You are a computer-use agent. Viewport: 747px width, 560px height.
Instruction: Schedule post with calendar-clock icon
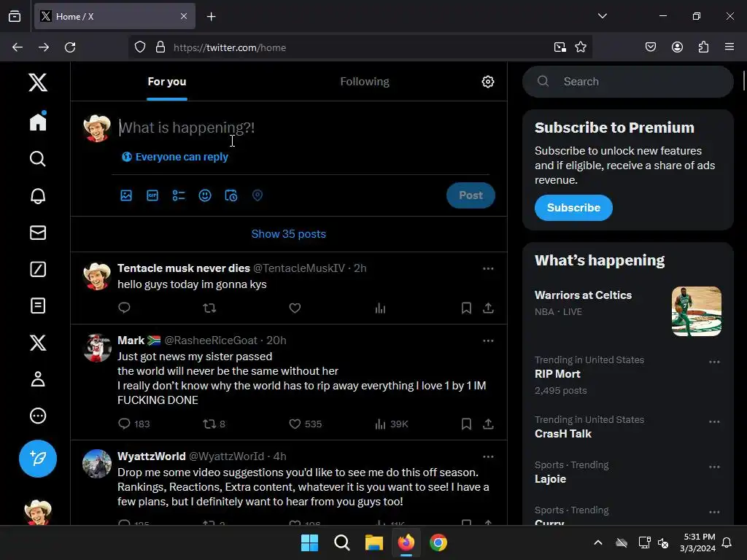pos(231,195)
